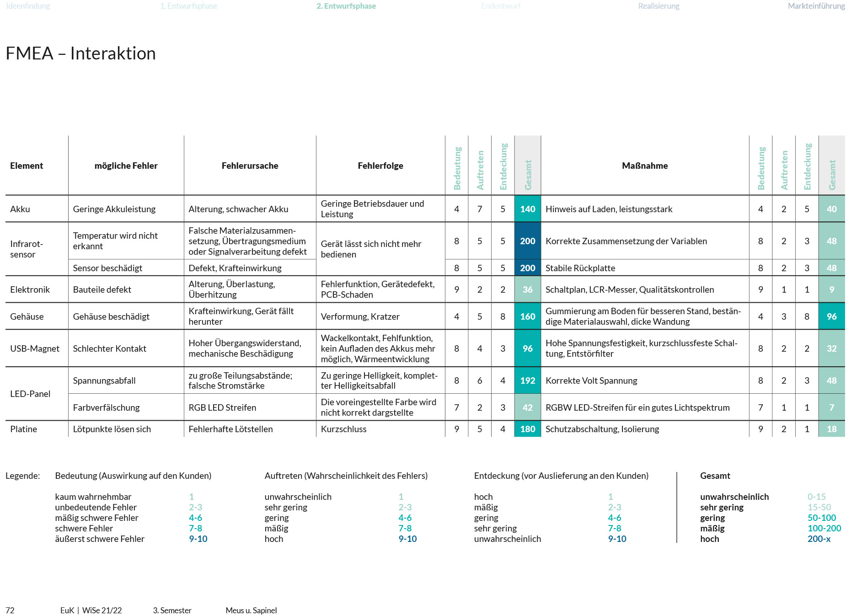Open the Ideenfindung phase tab

tap(28, 6)
